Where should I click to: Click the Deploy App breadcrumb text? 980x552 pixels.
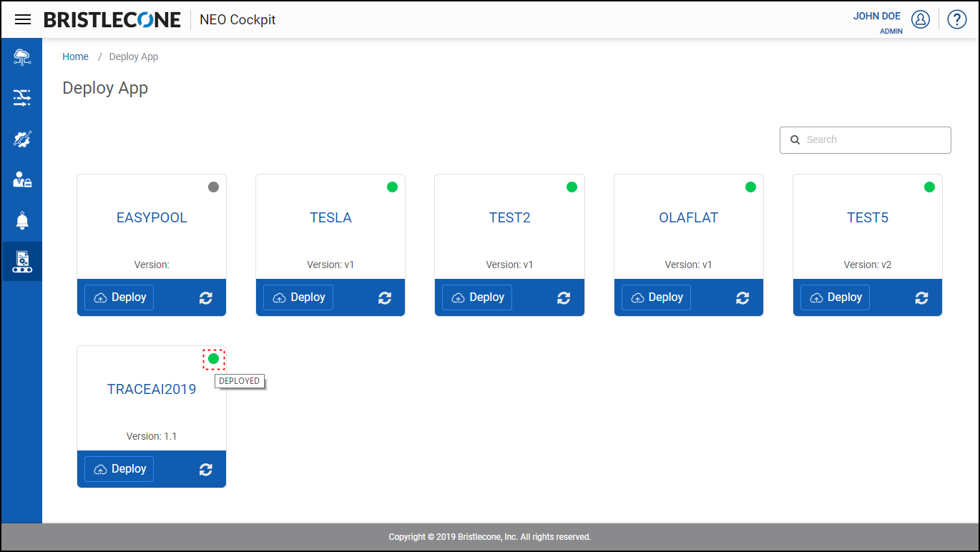(x=134, y=56)
